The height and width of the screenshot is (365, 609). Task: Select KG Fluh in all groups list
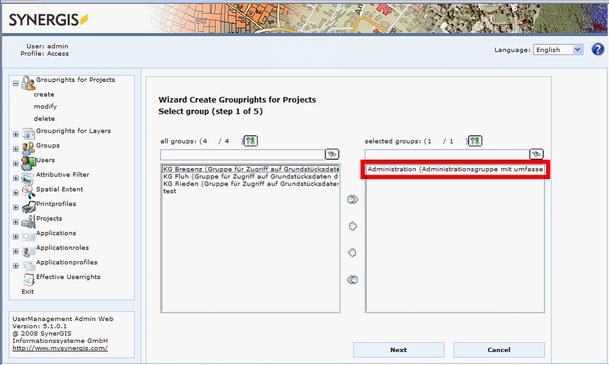(x=251, y=177)
